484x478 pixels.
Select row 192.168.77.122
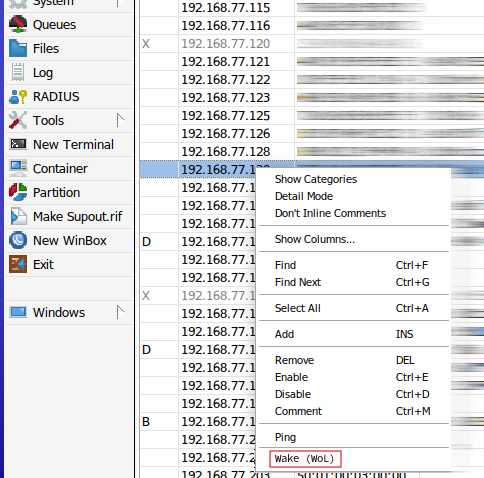pyautogui.click(x=312, y=80)
